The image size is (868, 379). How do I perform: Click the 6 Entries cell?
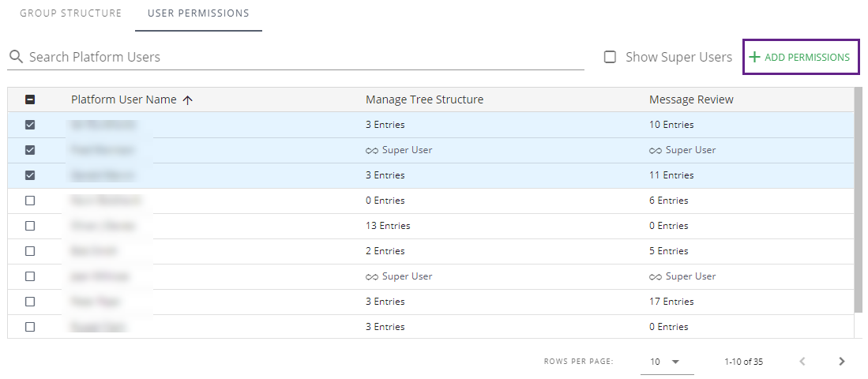point(669,201)
